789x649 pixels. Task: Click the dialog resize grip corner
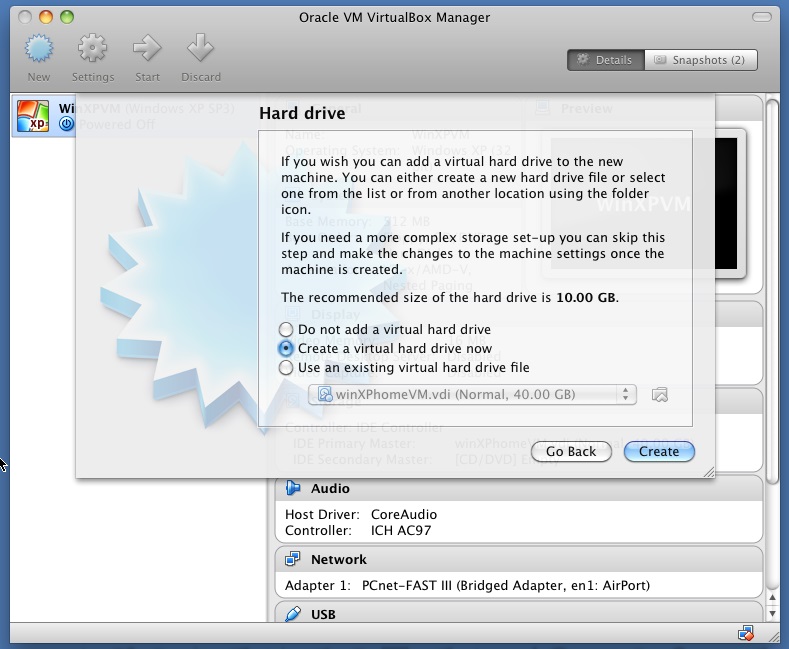[708, 472]
